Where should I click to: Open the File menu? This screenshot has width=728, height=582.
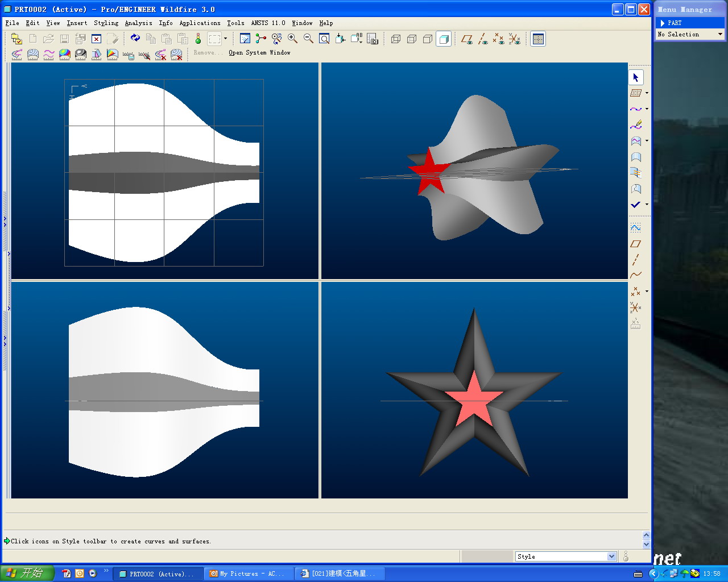pyautogui.click(x=13, y=23)
